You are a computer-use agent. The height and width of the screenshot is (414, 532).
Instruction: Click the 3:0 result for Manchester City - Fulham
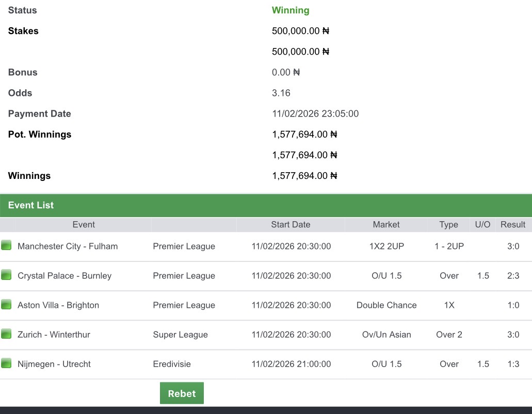point(513,246)
